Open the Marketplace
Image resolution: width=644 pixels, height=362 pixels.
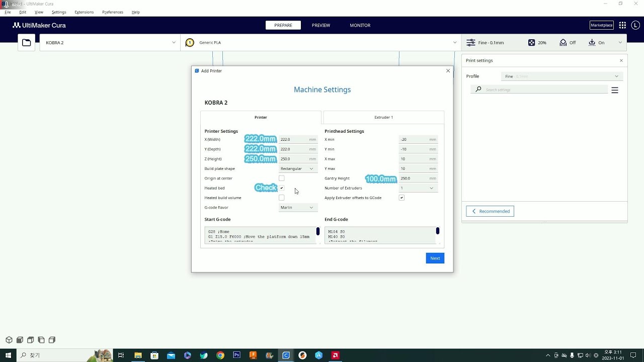coord(602,25)
